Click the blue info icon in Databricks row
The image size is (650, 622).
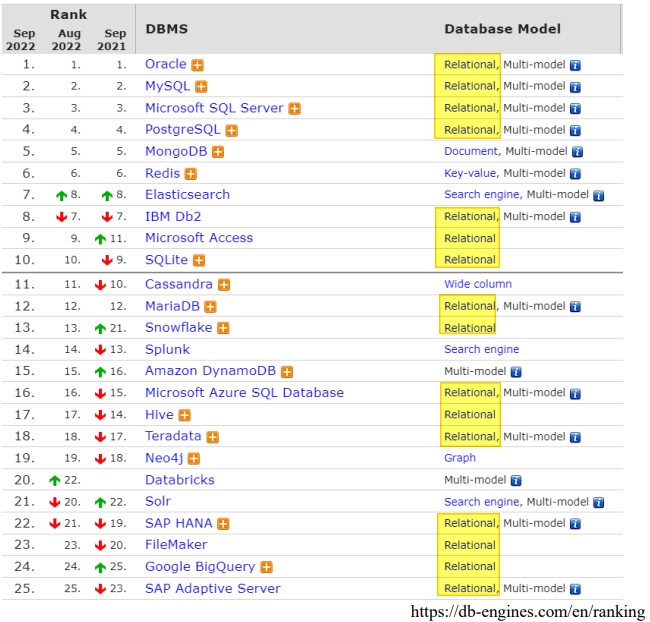[x=516, y=481]
